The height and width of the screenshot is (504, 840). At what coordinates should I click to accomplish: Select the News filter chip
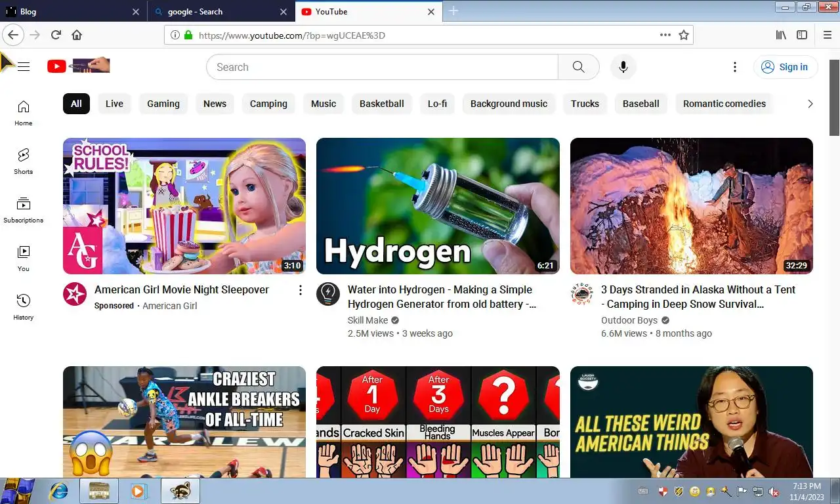[x=215, y=104]
